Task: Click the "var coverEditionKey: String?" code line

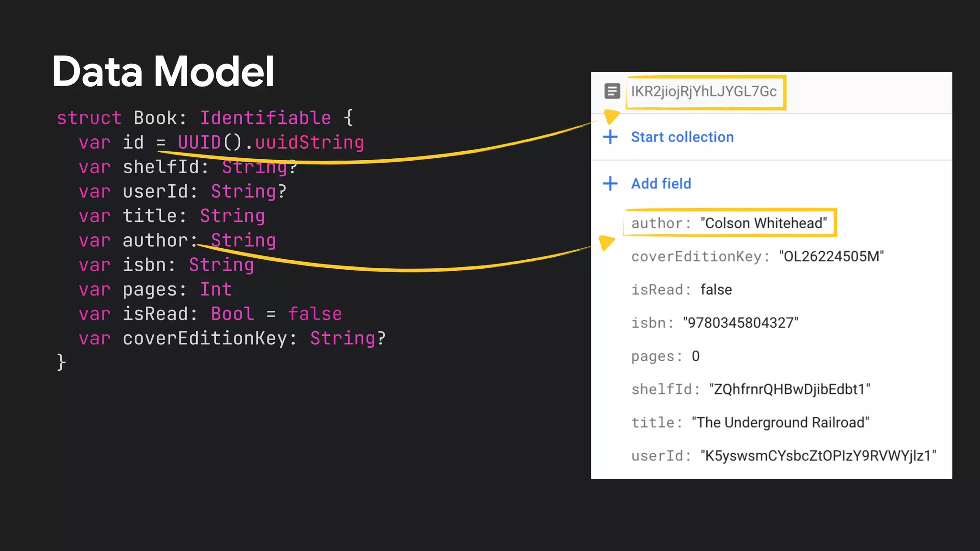Action: pyautogui.click(x=232, y=338)
